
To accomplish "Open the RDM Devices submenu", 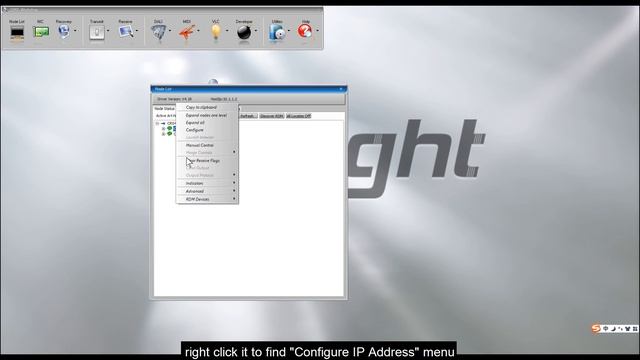I will 207,199.
